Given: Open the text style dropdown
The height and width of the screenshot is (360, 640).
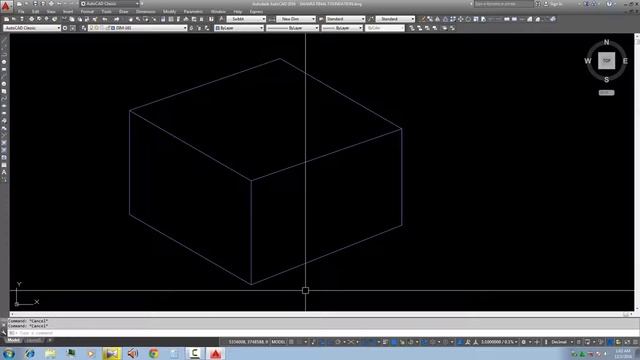Looking at the screenshot, I should [247, 19].
